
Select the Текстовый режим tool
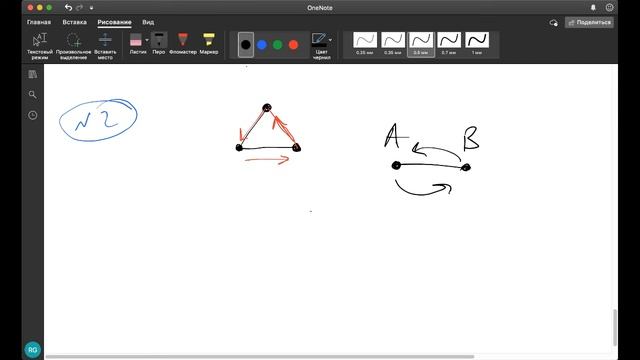(x=40, y=46)
